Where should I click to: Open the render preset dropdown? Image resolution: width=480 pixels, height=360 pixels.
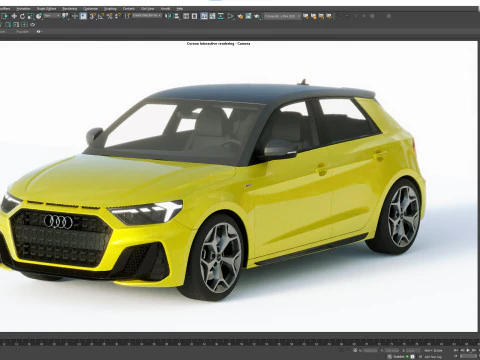tap(282, 16)
